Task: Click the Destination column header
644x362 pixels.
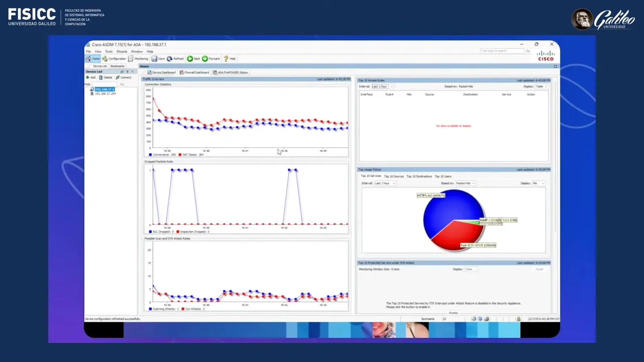Action: pyautogui.click(x=470, y=95)
